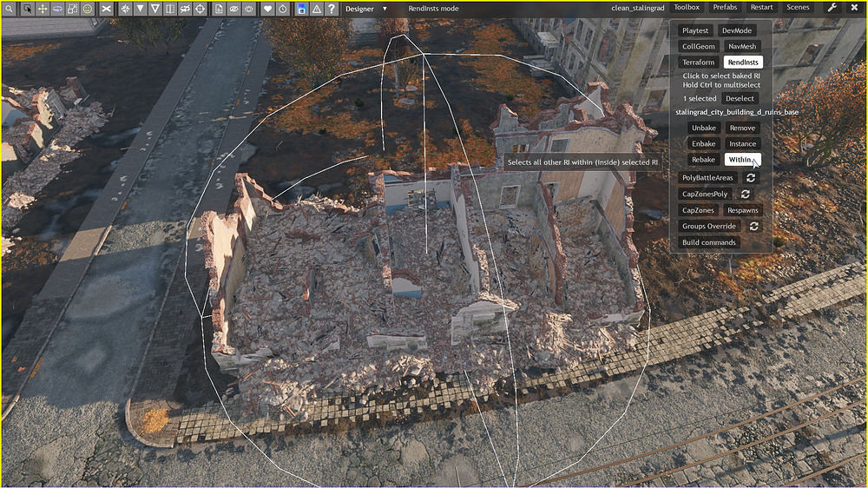Select the cursor selection tool
The width and height of the screenshot is (868, 488).
click(26, 9)
